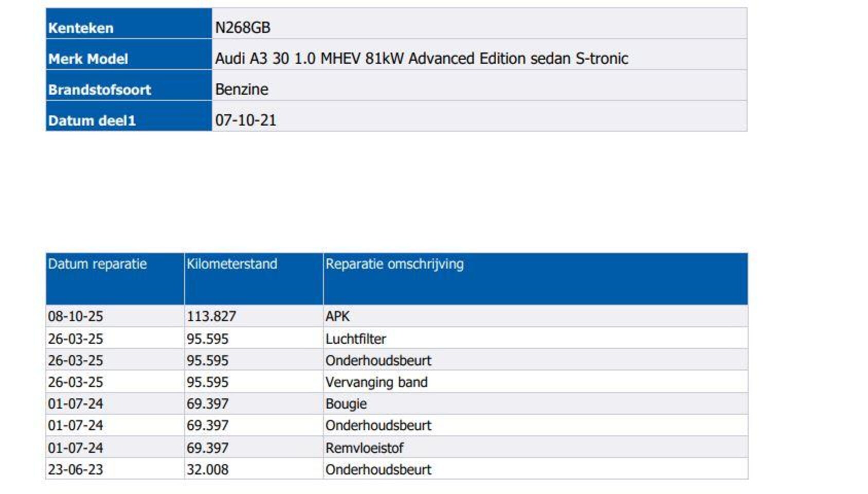Click the mileage value 32.008
868x494 pixels.
click(207, 469)
